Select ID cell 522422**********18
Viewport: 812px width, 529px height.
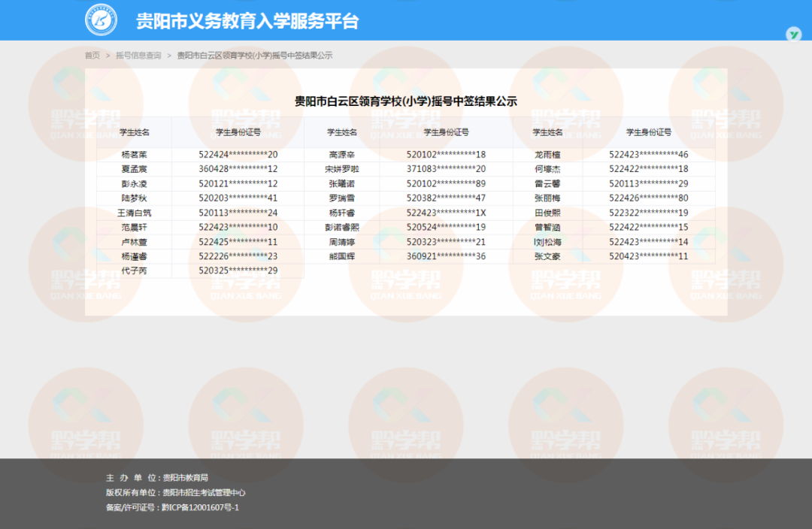648,169
